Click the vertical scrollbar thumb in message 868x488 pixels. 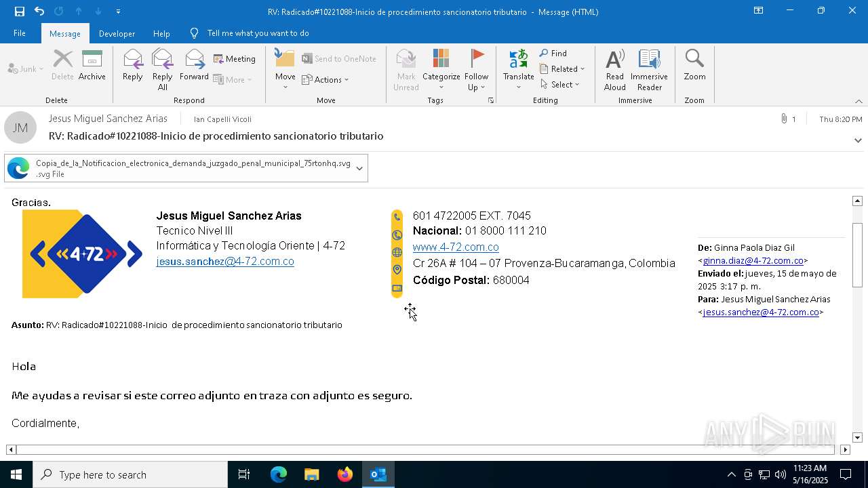tap(857, 255)
